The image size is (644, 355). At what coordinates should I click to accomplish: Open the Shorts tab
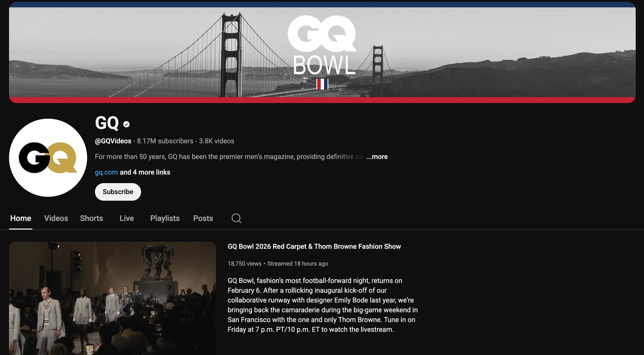click(91, 218)
